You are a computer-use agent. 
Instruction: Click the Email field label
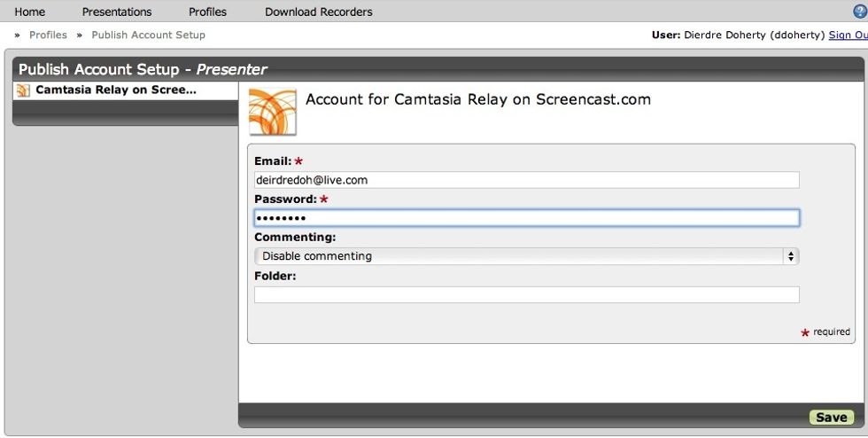[x=273, y=161]
